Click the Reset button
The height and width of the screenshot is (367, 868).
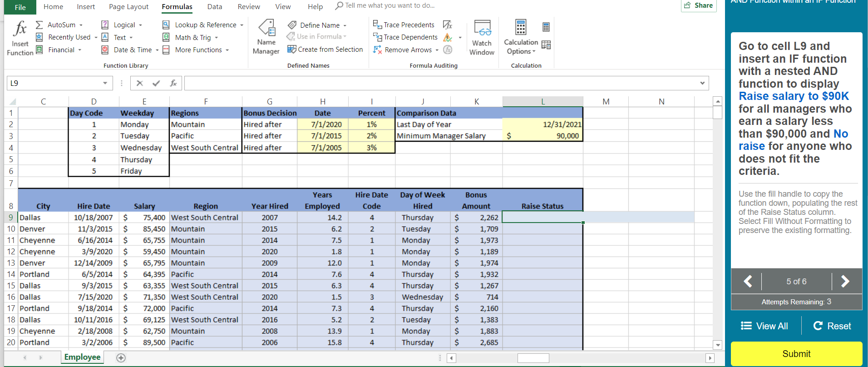832,326
